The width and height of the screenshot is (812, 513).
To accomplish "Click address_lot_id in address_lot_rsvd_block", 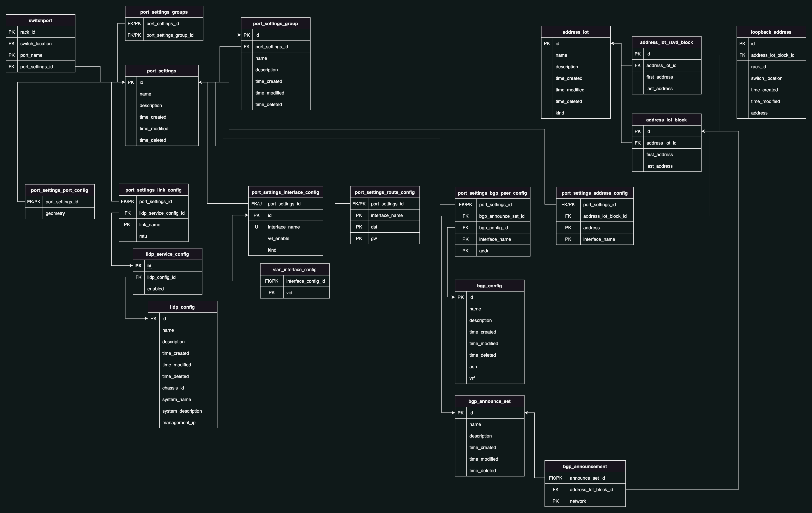I will (666, 65).
